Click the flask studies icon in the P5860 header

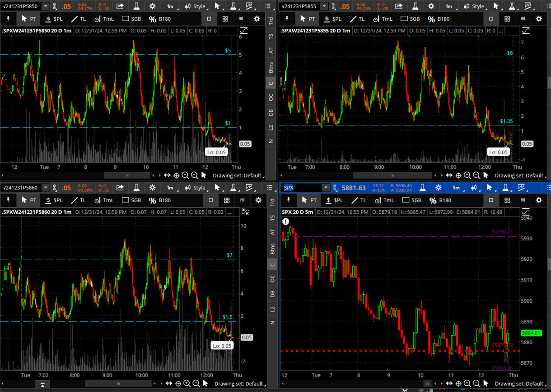pyautogui.click(x=136, y=188)
